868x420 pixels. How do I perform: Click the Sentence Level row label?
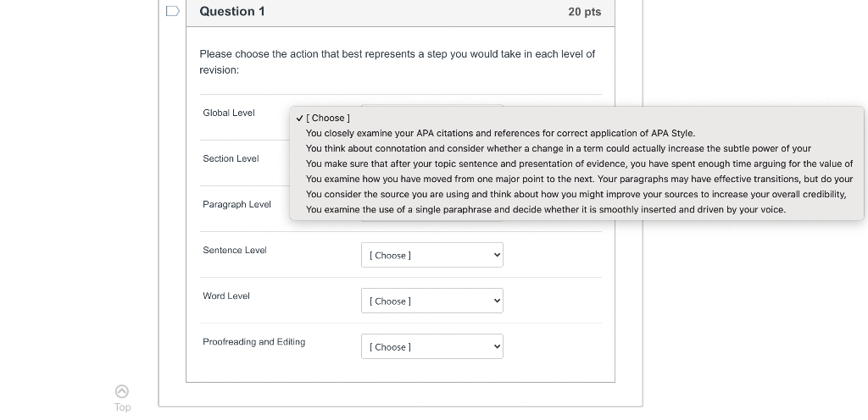click(235, 250)
